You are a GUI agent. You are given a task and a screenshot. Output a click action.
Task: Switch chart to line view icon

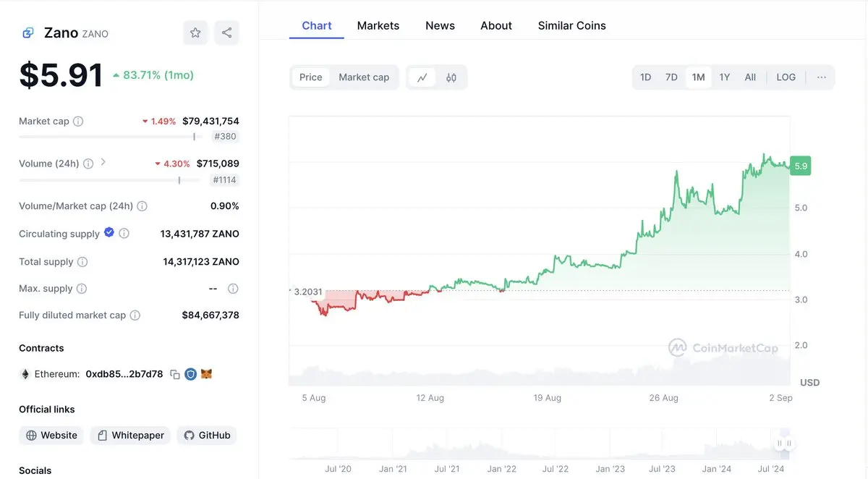click(x=422, y=77)
